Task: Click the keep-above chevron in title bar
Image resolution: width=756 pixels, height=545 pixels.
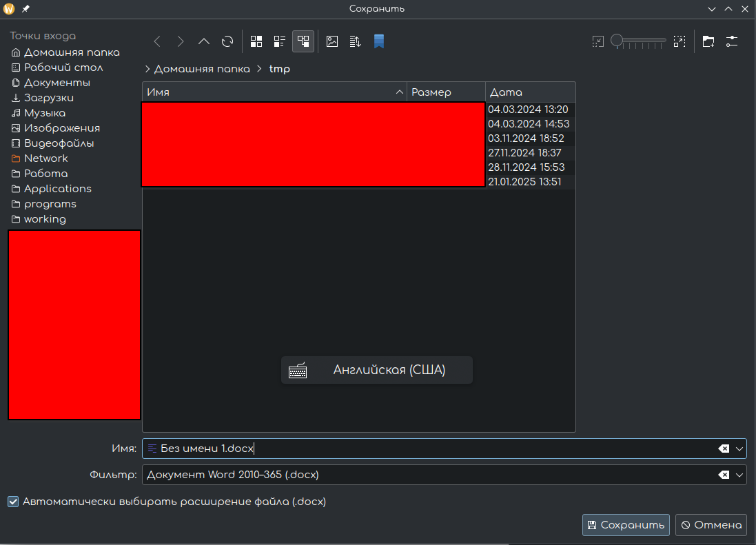Action: tap(728, 9)
